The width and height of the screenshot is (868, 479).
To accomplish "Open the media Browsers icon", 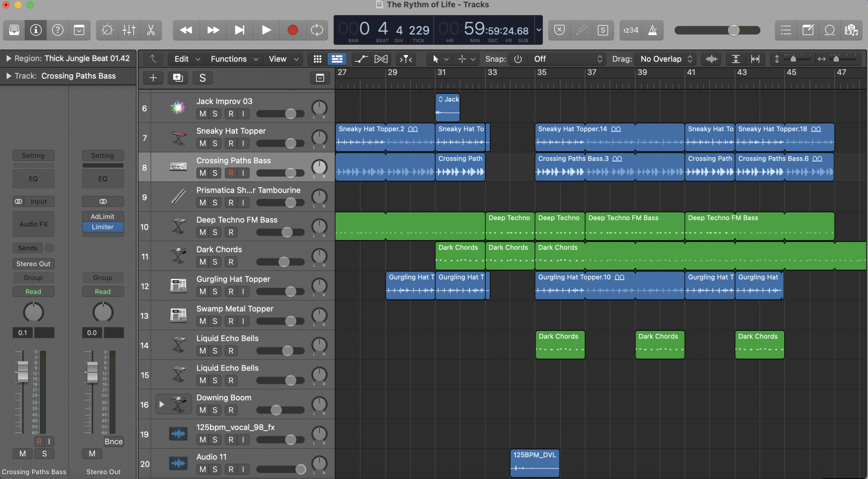I will 851,30.
